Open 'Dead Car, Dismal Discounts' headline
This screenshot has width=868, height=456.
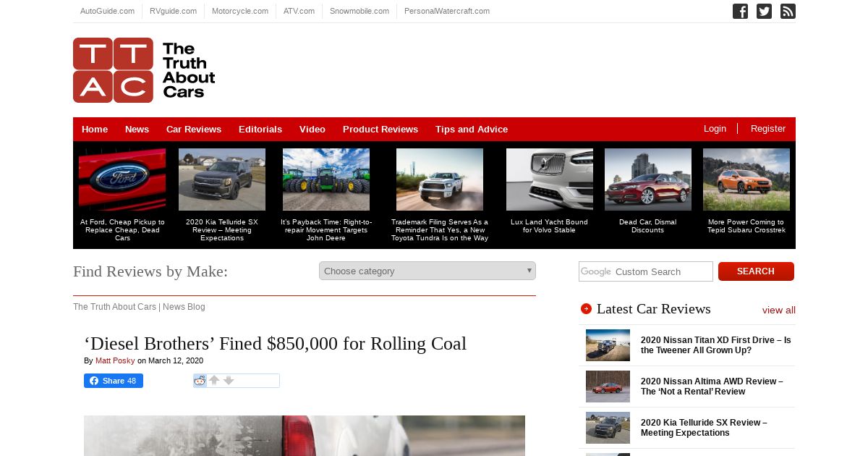[647, 226]
